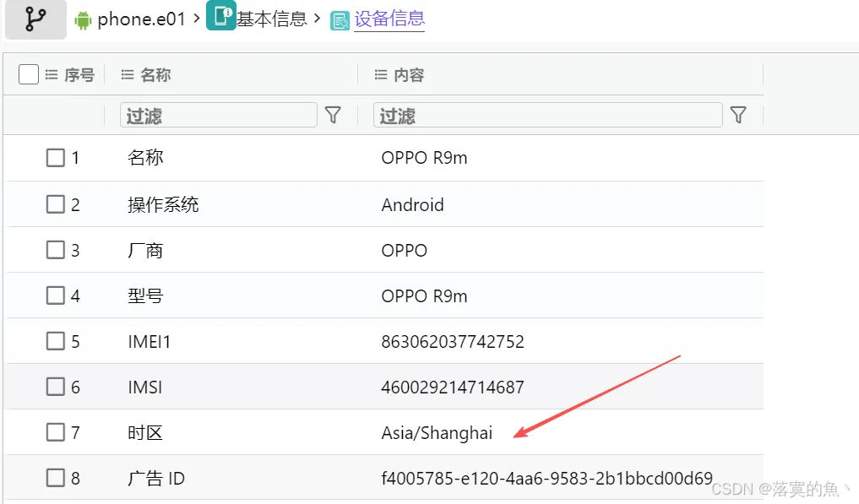Select the 广告 ID name cell
The height and width of the screenshot is (504, 859).
click(x=156, y=479)
